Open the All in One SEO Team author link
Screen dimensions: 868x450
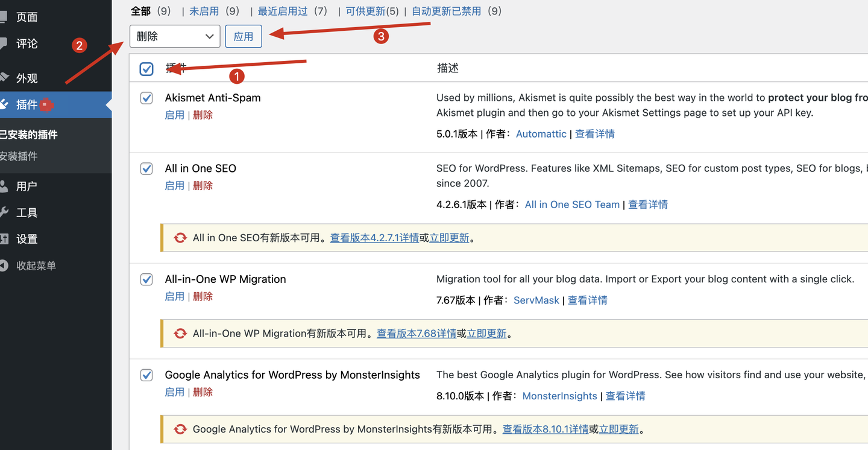tap(572, 204)
